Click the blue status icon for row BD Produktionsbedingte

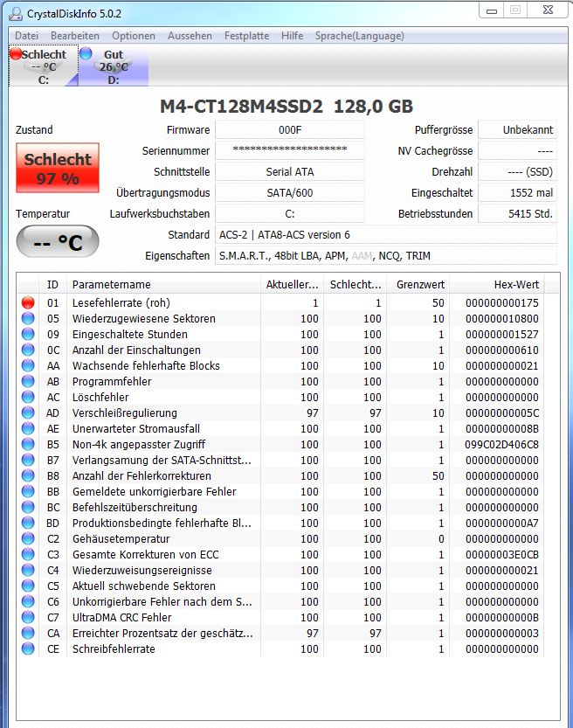coord(28,523)
